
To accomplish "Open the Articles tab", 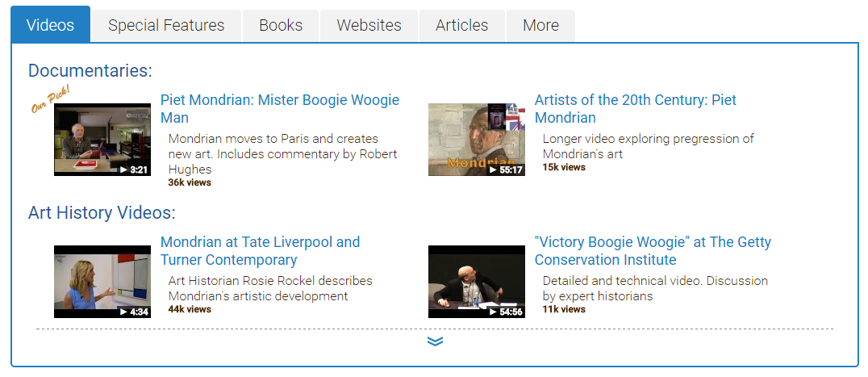I will point(461,26).
